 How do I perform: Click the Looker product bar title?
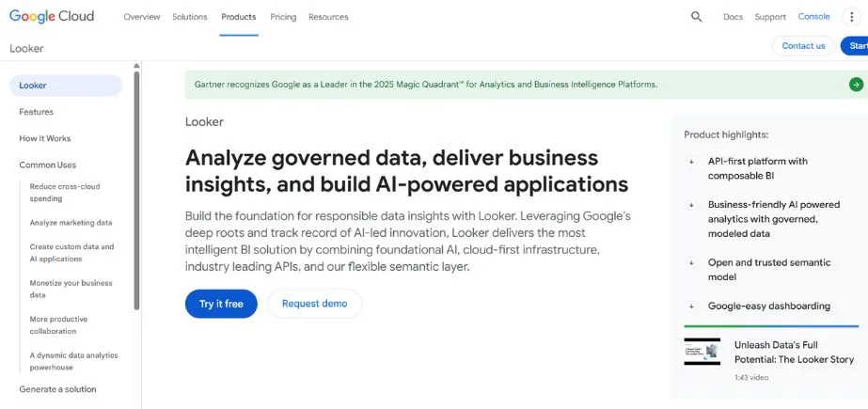[26, 48]
